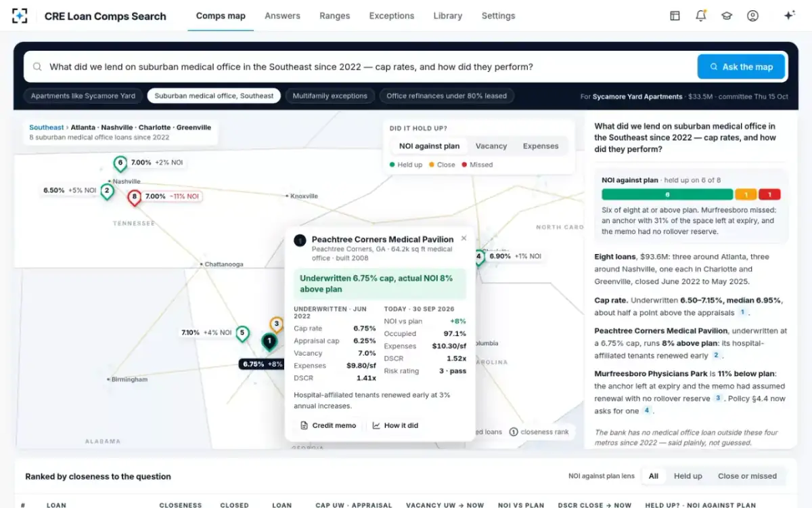Select map pin 5 with 7.10% cap
The height and width of the screenshot is (508, 812).
[x=242, y=334]
